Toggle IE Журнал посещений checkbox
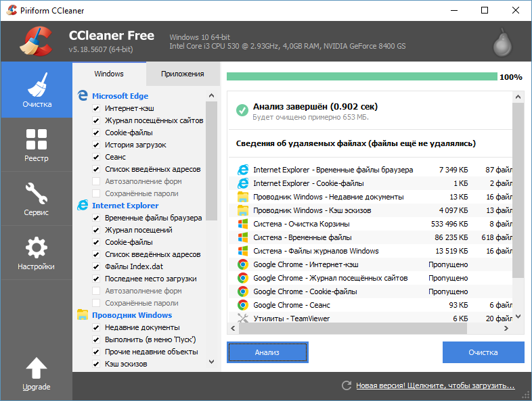Screen dimensions: 532x401 [x=96, y=230]
